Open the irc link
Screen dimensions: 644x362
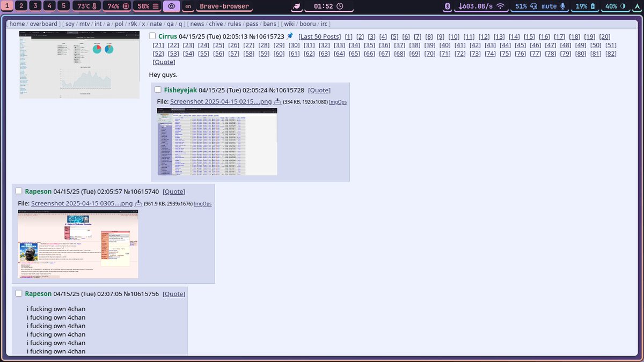[x=324, y=24]
